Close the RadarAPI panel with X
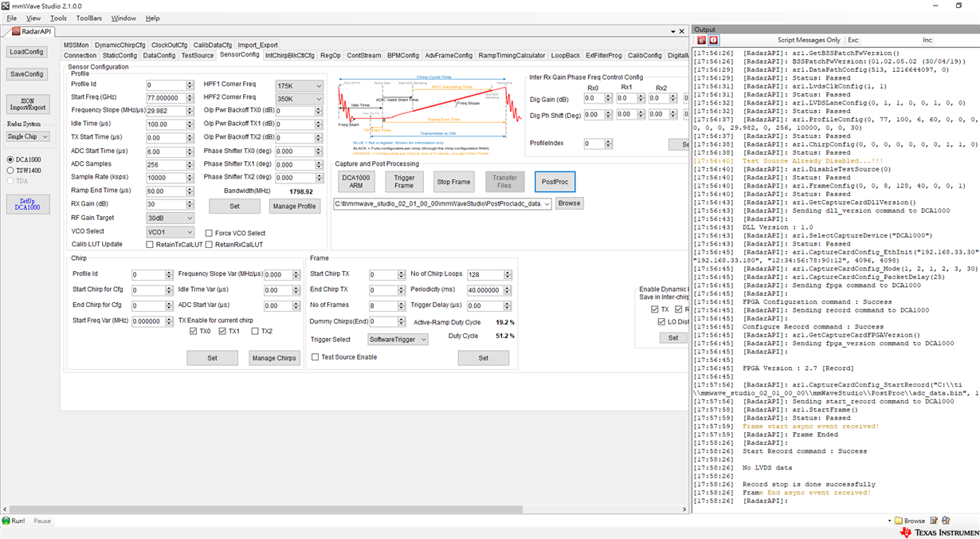The height and width of the screenshot is (539, 980). coord(682,32)
